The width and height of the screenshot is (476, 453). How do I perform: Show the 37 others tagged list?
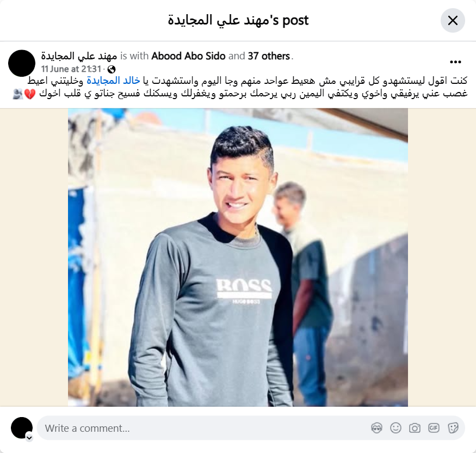pyautogui.click(x=269, y=56)
